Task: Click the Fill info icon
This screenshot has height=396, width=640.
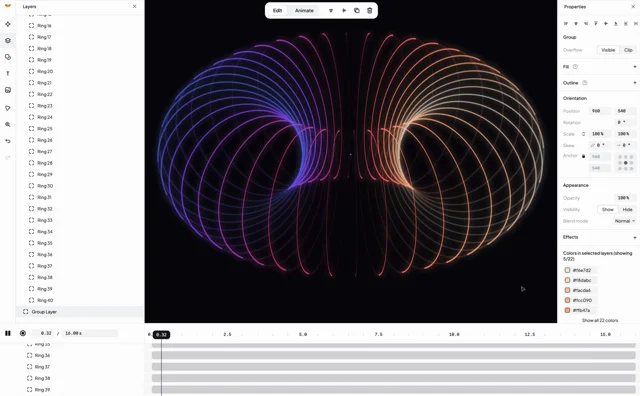Action: coord(575,67)
